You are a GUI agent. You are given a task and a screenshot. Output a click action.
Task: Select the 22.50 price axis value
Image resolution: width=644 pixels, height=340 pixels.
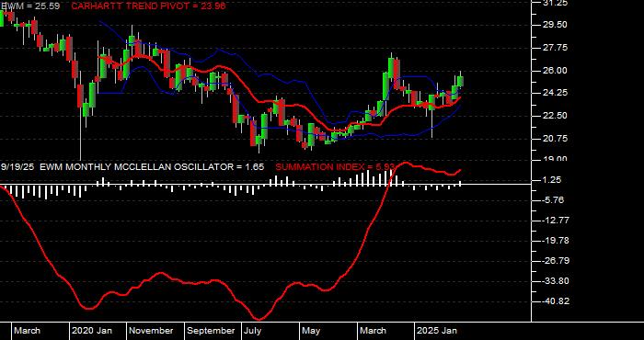[556, 116]
